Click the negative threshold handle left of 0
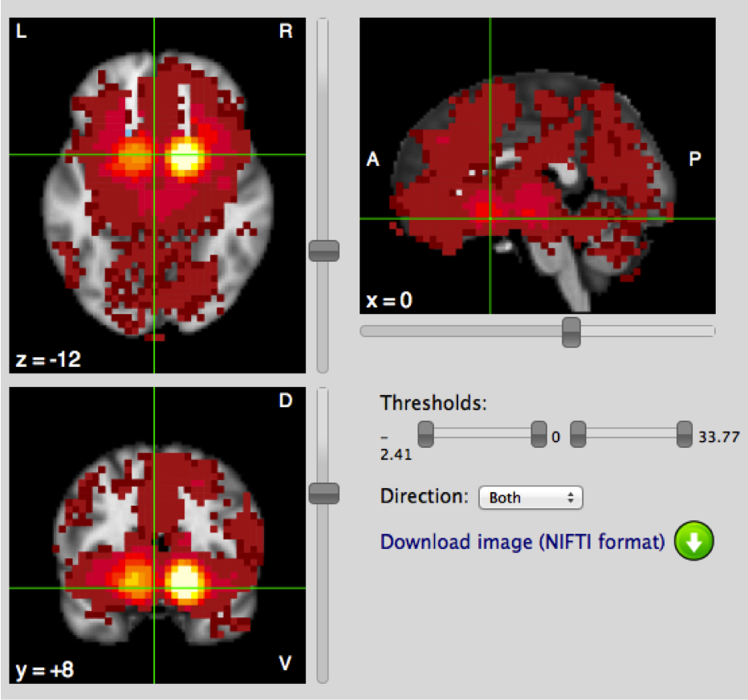Screen dimensions: 748x700 pos(539,434)
